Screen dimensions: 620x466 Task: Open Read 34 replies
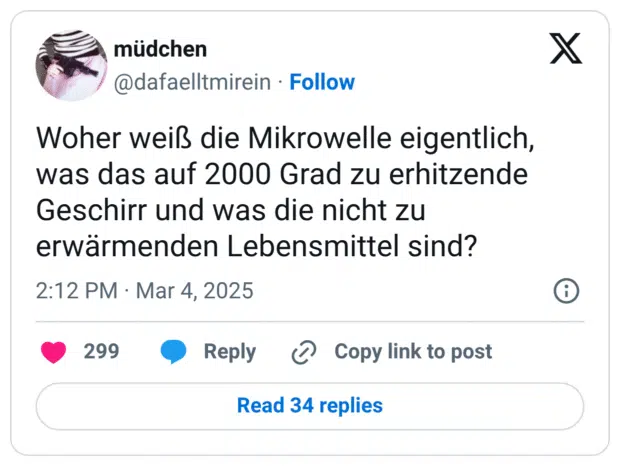tap(310, 406)
